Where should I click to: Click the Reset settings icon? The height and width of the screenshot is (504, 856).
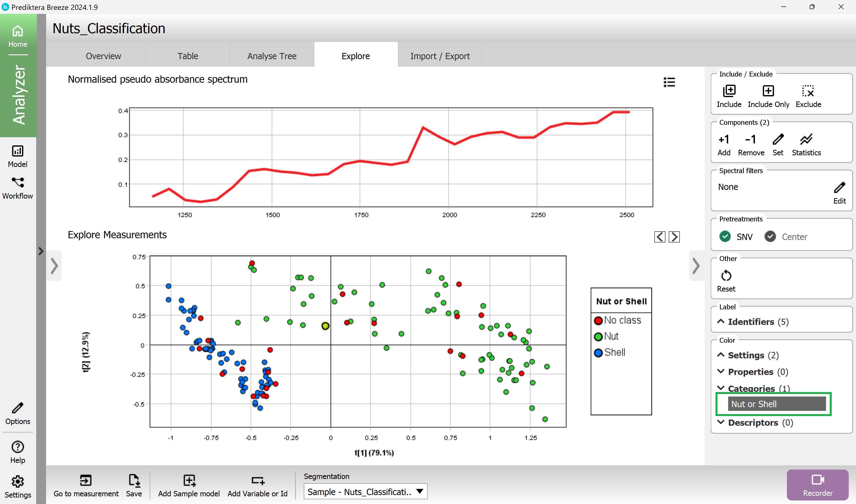pyautogui.click(x=726, y=275)
